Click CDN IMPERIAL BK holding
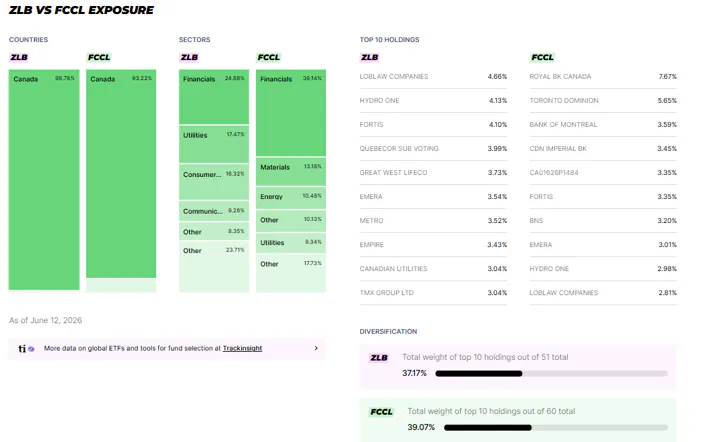This screenshot has height=442, width=708. click(x=558, y=149)
